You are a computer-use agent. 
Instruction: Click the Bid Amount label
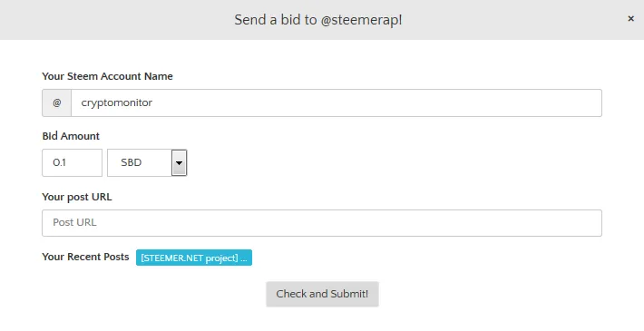pyautogui.click(x=71, y=136)
